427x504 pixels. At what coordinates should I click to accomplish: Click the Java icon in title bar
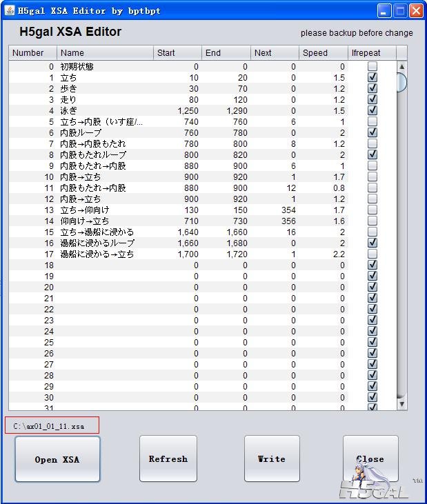coord(10,10)
